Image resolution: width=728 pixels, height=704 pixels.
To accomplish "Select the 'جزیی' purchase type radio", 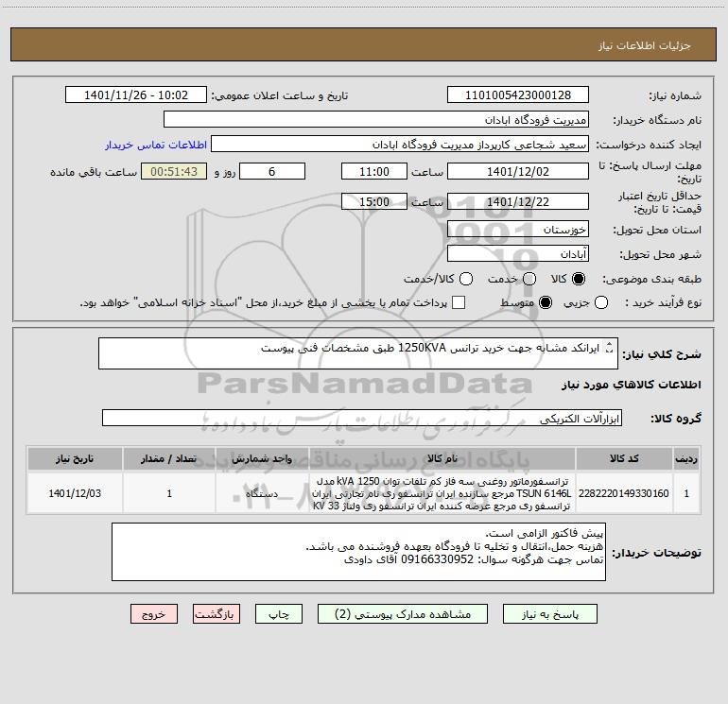I will click(x=600, y=302).
